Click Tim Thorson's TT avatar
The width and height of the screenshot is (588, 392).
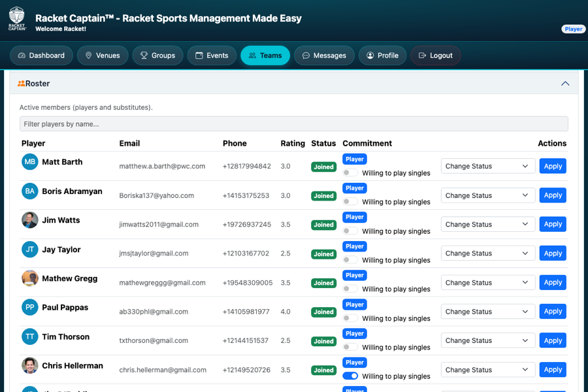29,336
